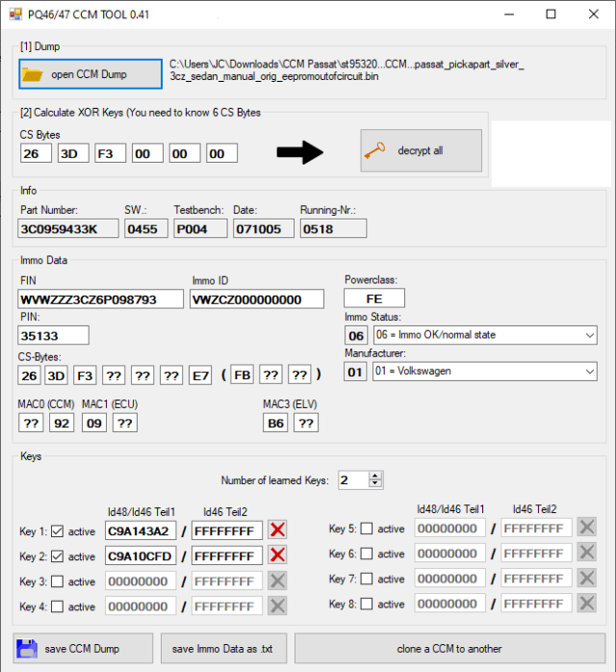Uncheck Key 1 active checkbox
The height and width of the screenshot is (672, 616).
pos(58,531)
